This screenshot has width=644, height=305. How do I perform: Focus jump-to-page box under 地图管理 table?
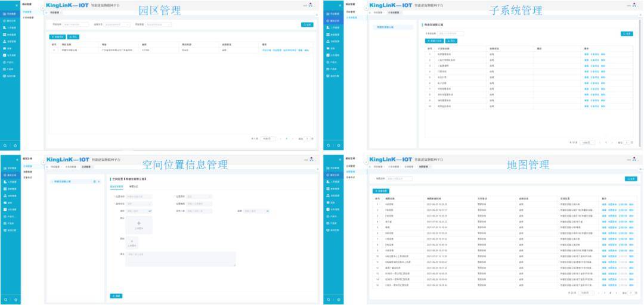click(x=630, y=292)
